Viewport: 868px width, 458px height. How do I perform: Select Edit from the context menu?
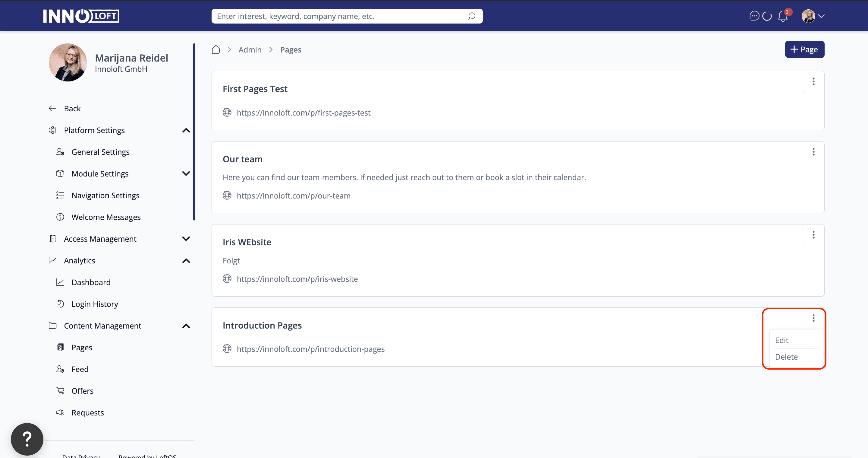[782, 340]
